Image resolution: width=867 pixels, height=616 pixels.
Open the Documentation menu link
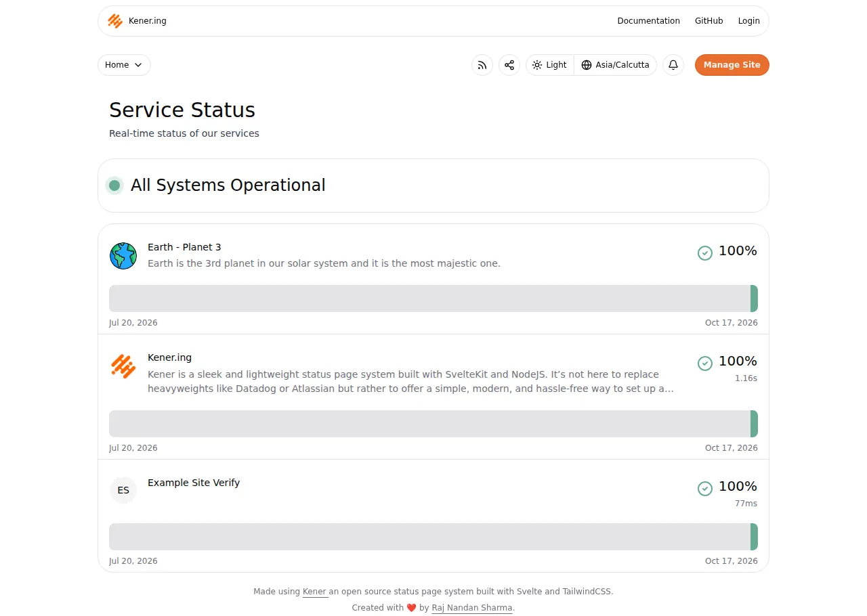(x=648, y=21)
